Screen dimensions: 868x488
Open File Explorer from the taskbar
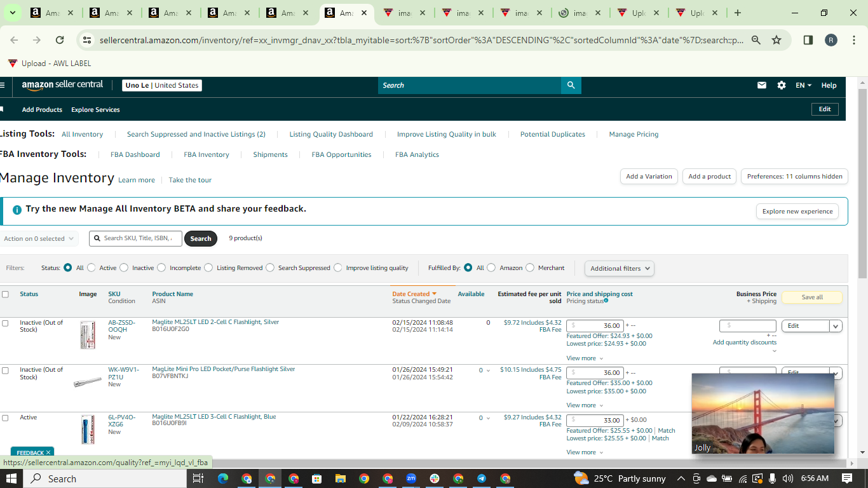click(x=341, y=478)
